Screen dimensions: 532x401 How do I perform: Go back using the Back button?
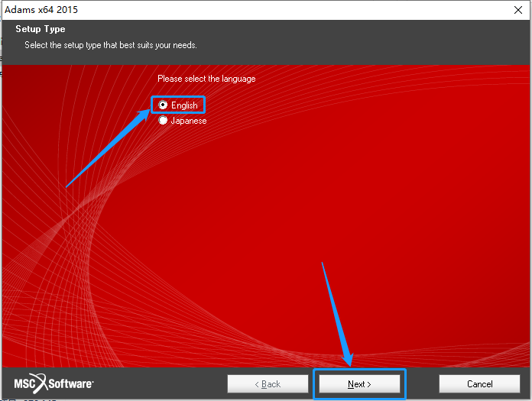click(268, 384)
